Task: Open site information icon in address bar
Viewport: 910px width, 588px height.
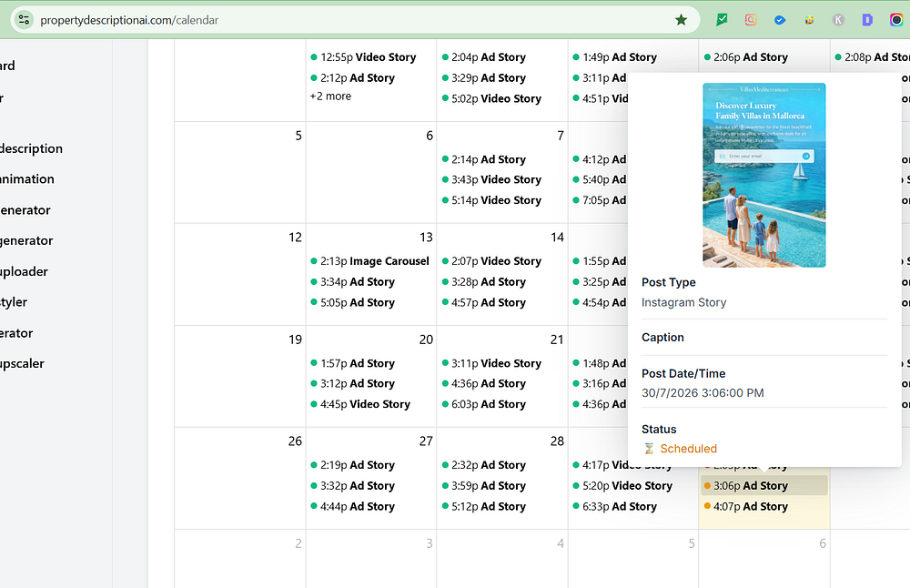Action: pyautogui.click(x=24, y=20)
